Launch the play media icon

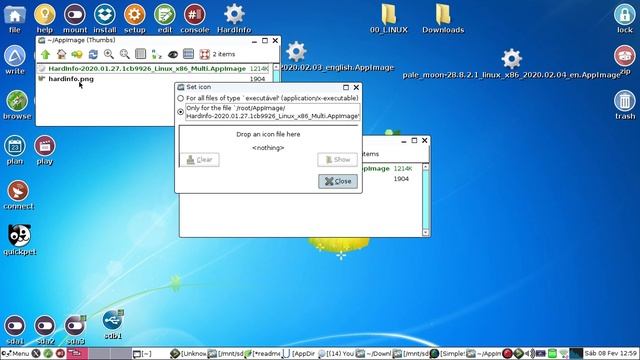(x=44, y=150)
